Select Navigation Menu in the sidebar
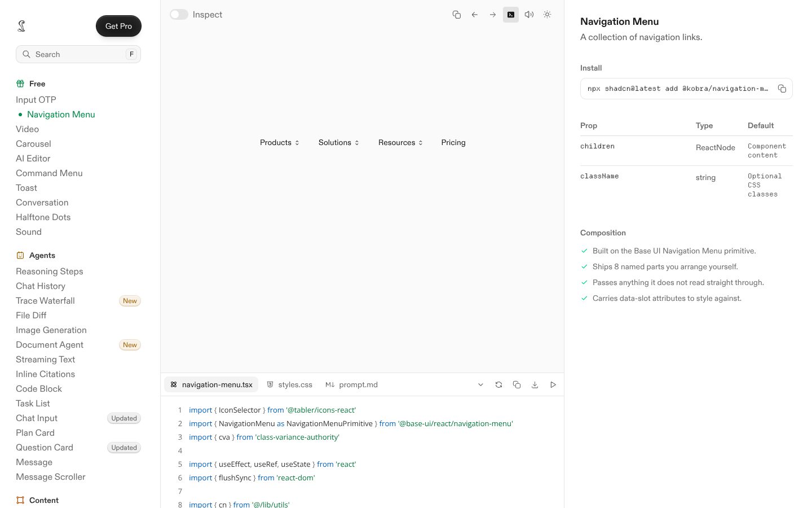Image resolution: width=812 pixels, height=508 pixels. (x=61, y=115)
